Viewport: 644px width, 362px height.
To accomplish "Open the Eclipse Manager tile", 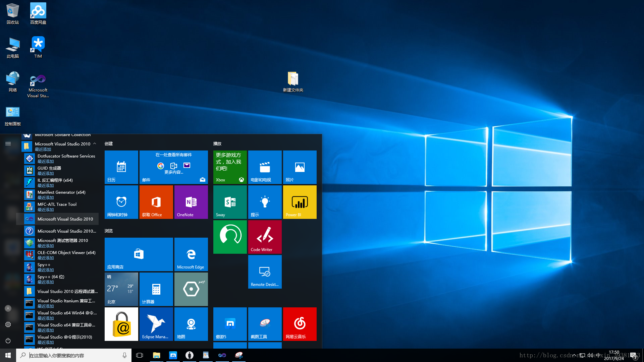I will 156,324.
